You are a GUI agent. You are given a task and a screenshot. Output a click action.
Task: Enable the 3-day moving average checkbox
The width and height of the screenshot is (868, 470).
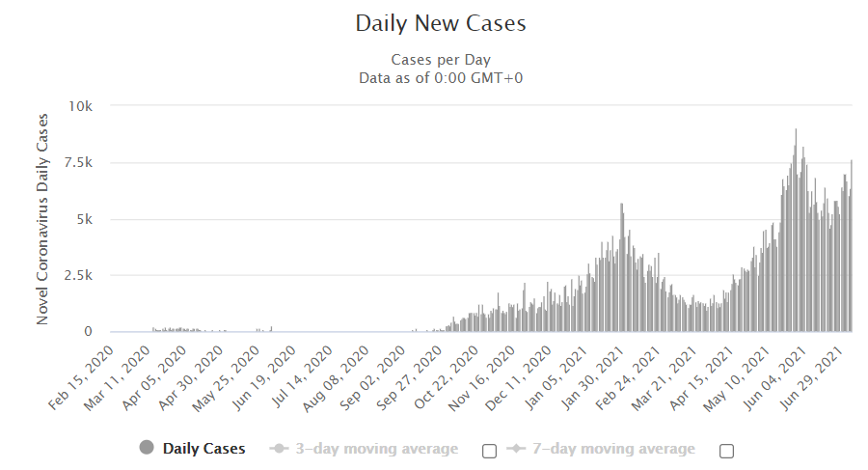(489, 451)
